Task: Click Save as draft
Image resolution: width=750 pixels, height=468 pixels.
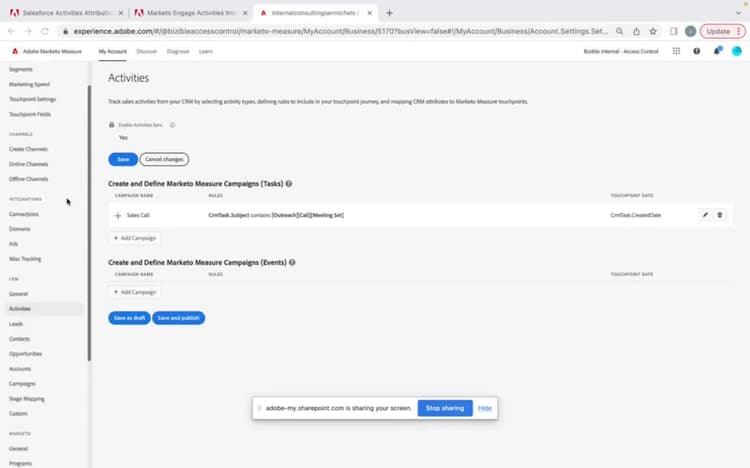Action: 129,318
